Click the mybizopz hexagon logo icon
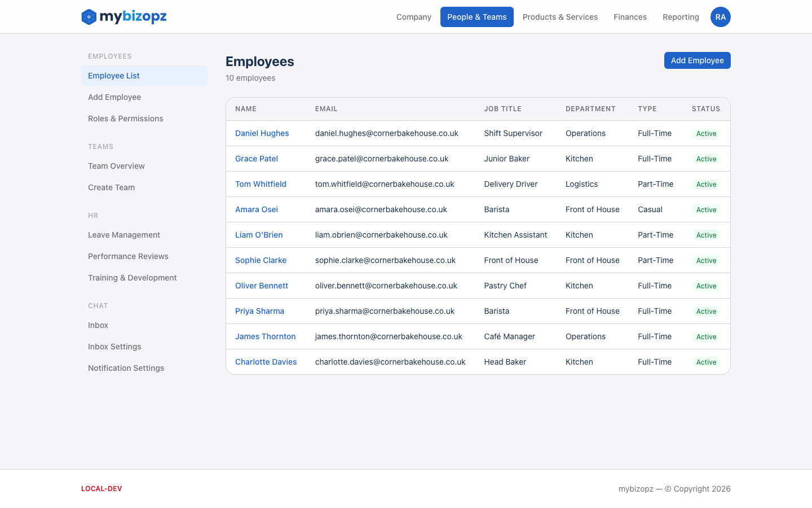 pyautogui.click(x=88, y=17)
